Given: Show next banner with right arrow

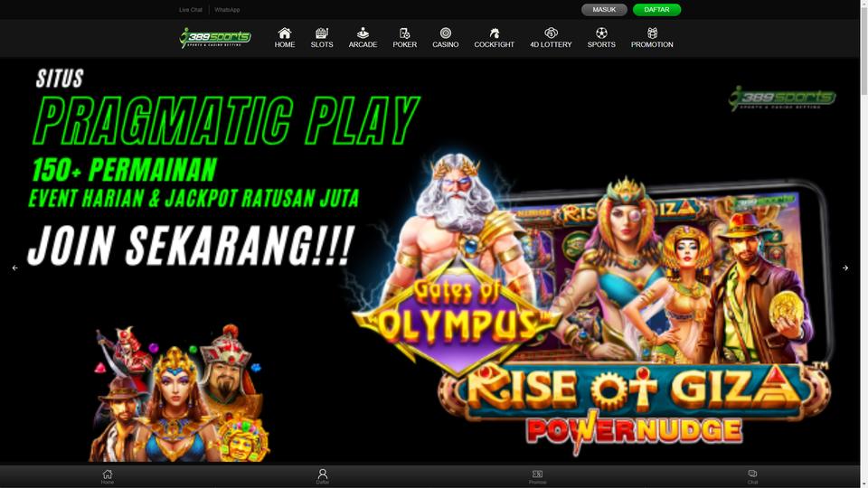Looking at the screenshot, I should (x=845, y=267).
